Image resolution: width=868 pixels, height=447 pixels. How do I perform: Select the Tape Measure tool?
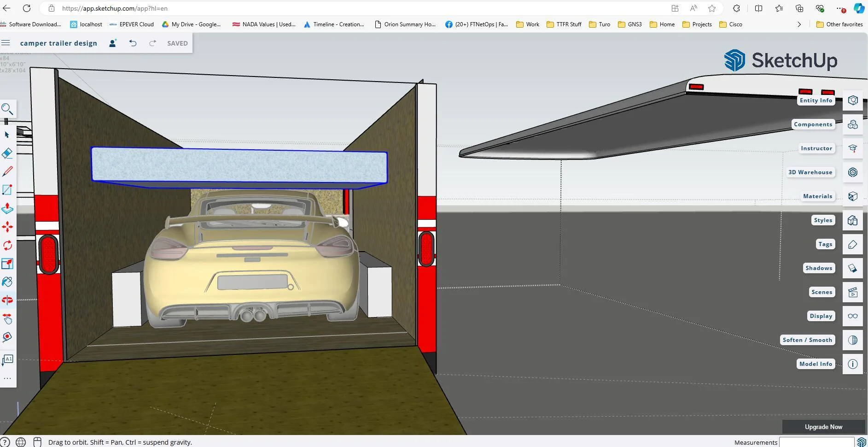click(7, 337)
